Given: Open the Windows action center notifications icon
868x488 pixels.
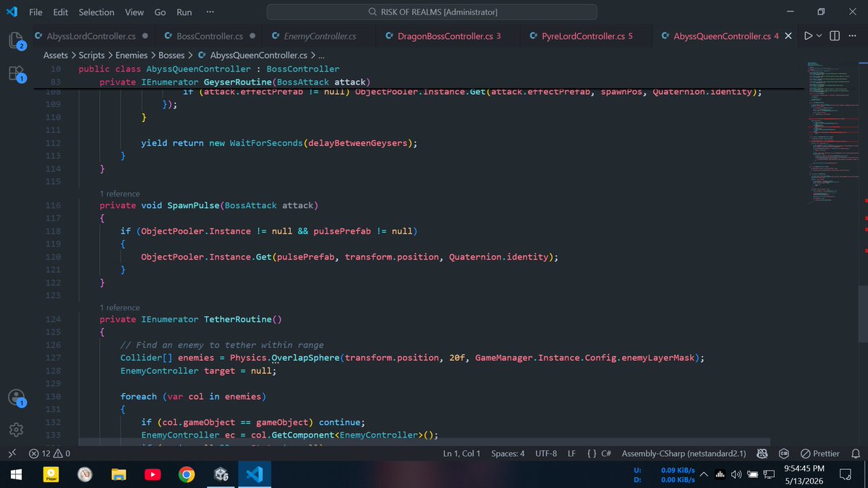Looking at the screenshot, I should (x=844, y=474).
